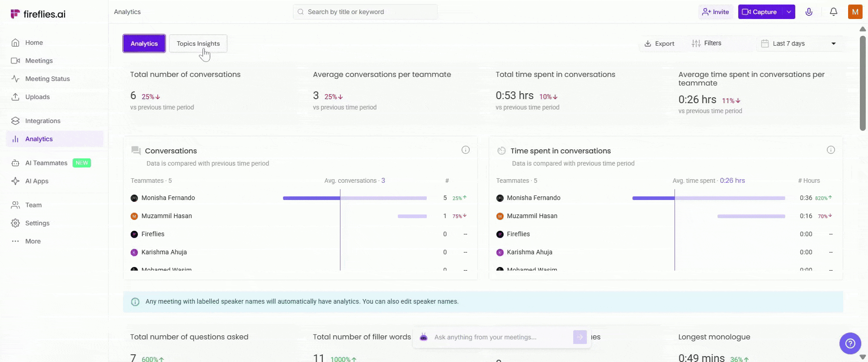This screenshot has width=868, height=362.
Task: Open the Filters panel
Action: point(707,43)
